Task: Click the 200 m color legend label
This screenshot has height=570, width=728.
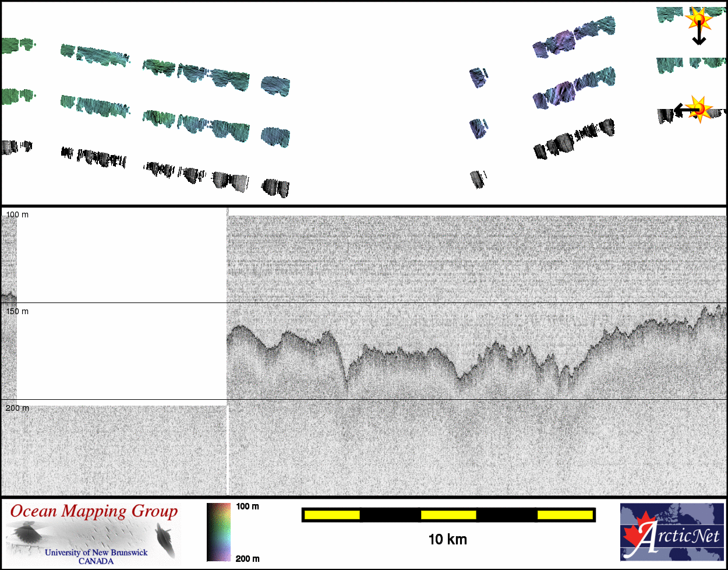Action: pyautogui.click(x=248, y=559)
